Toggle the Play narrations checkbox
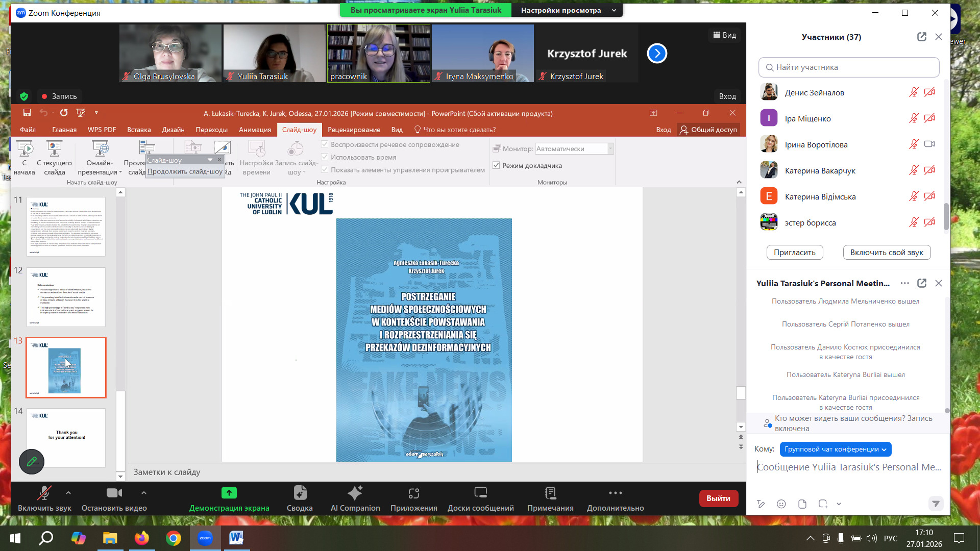 pos(325,144)
